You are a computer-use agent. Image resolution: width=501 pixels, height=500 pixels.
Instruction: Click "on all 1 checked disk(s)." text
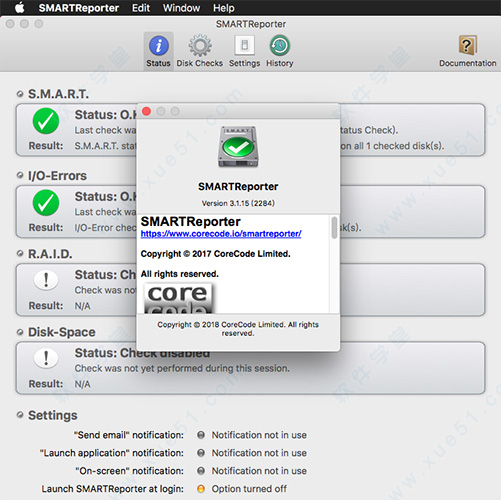pyautogui.click(x=392, y=146)
